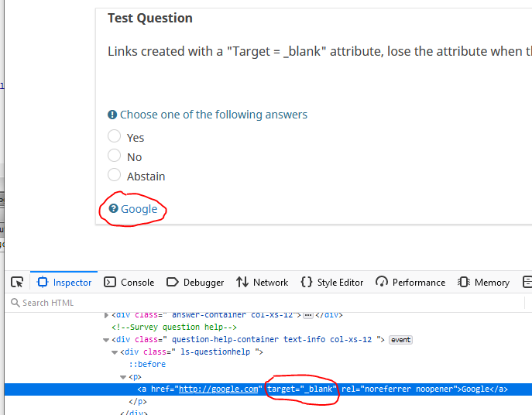Collapse the p element node

coord(122,377)
